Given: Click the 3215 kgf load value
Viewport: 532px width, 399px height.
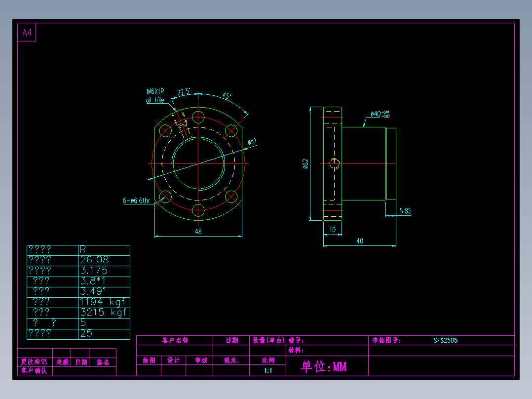Looking at the screenshot, I should point(103,313).
